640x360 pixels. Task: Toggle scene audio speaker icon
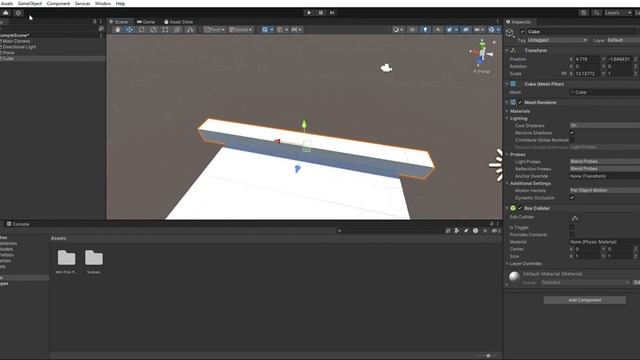coord(438,29)
